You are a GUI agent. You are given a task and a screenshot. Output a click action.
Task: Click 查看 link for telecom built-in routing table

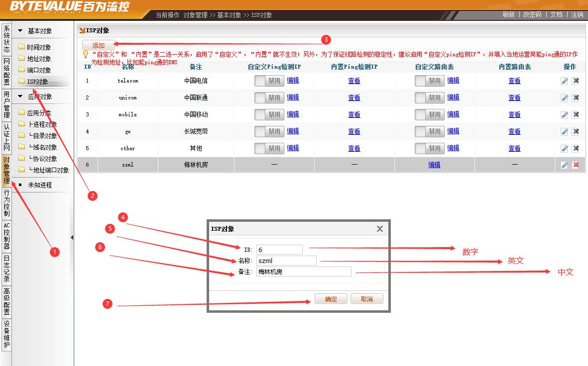click(x=514, y=81)
